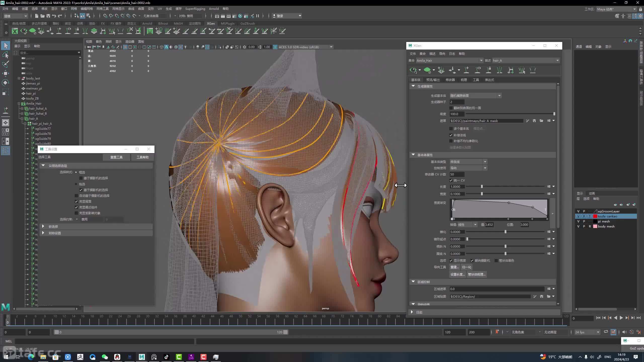Open the Arnold shelf tab

click(x=147, y=23)
